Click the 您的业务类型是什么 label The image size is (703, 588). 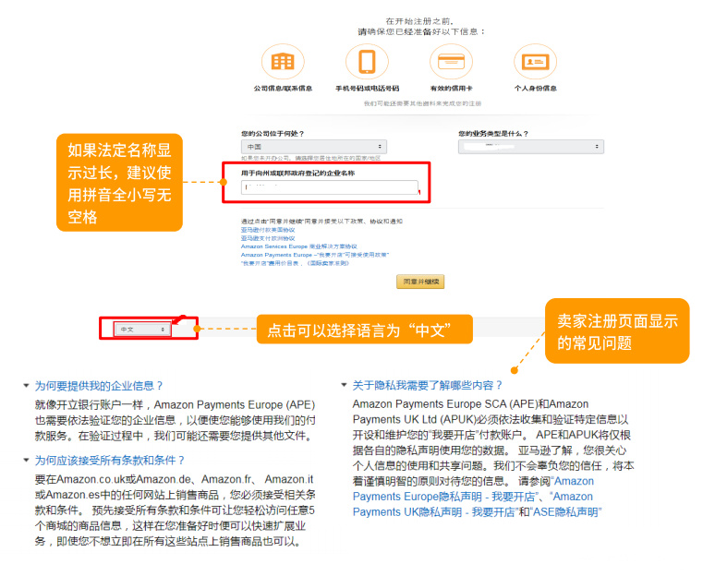(493, 134)
